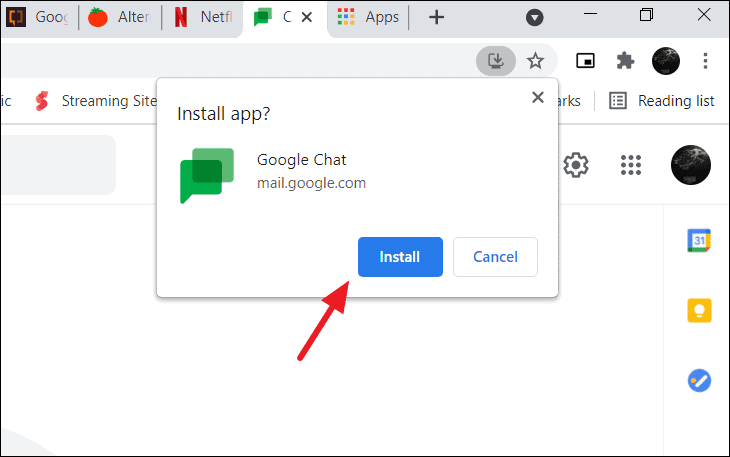The height and width of the screenshot is (457, 730).
Task: Click the Google Chat app name
Action: coord(302,160)
